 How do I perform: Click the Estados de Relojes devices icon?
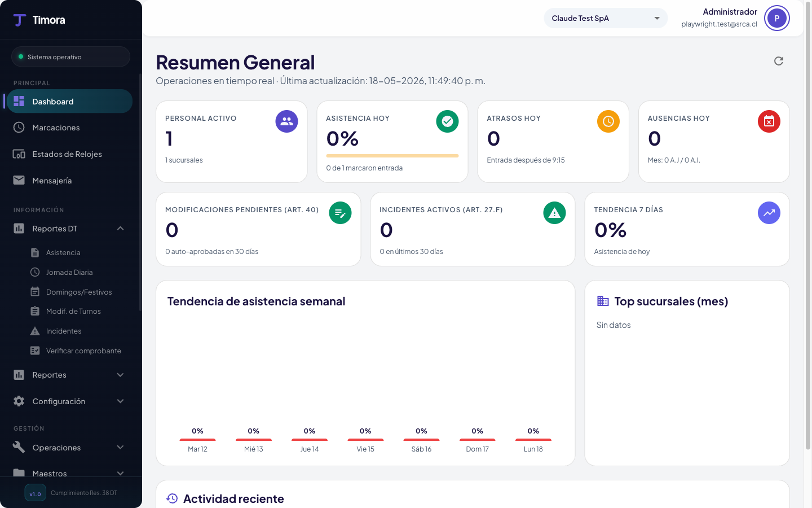click(x=19, y=154)
